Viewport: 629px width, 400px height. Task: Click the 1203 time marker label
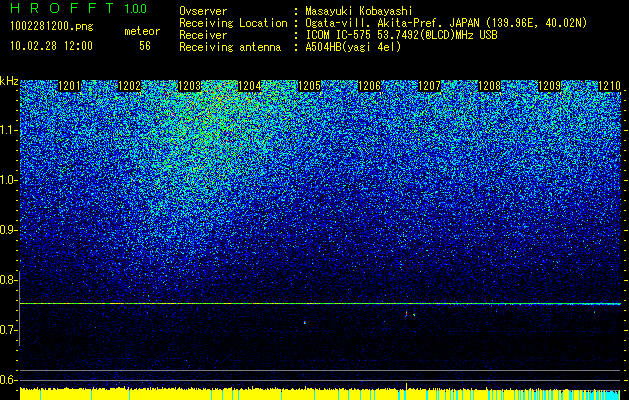[189, 86]
